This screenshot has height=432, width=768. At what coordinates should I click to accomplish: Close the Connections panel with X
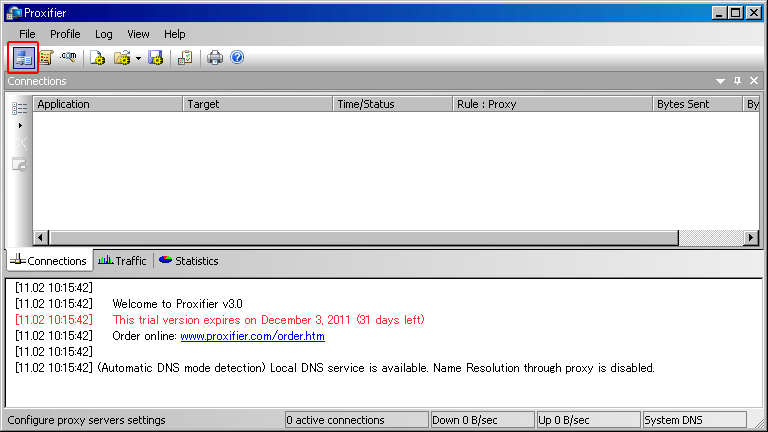coord(754,81)
